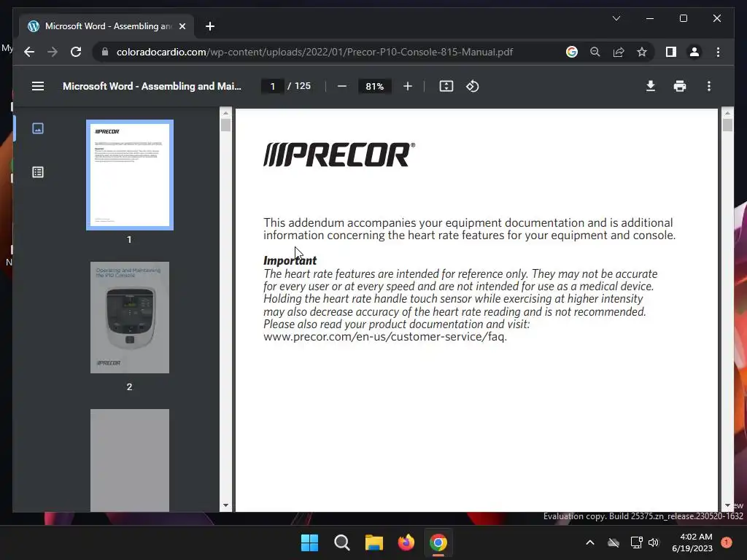Image resolution: width=747 pixels, height=560 pixels.
Task: Share this page from the address bar
Action: pyautogui.click(x=619, y=52)
